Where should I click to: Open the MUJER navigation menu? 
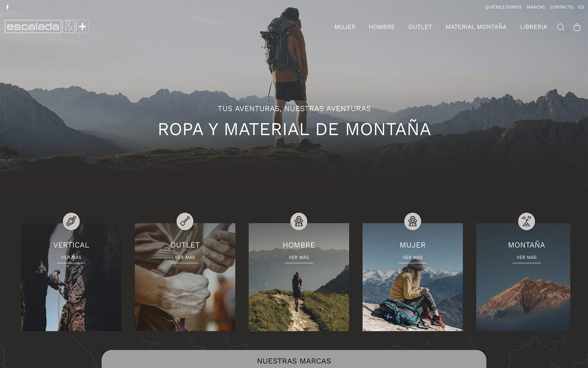pos(345,27)
